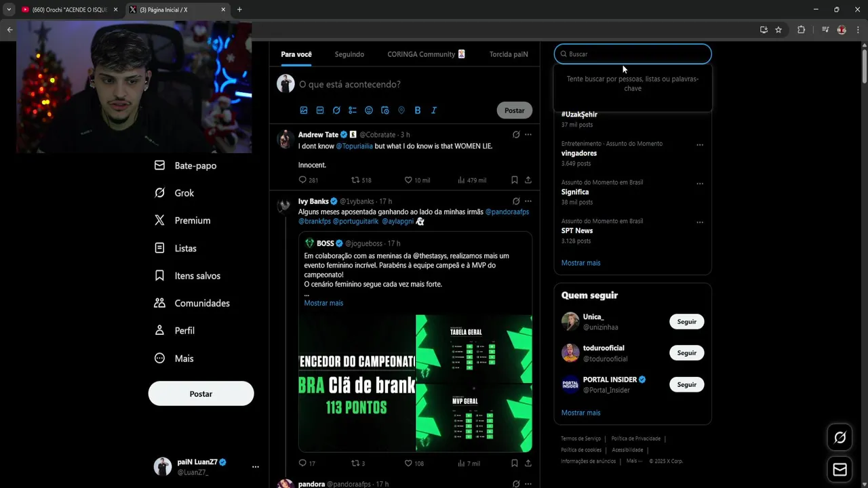Viewport: 868px width, 488px height.
Task: Like Ivy Banks' post
Action: [408, 464]
